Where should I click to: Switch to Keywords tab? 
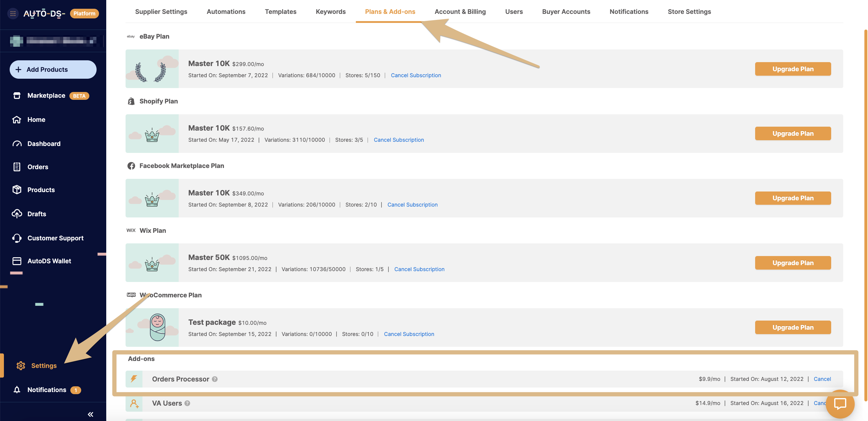click(x=330, y=11)
